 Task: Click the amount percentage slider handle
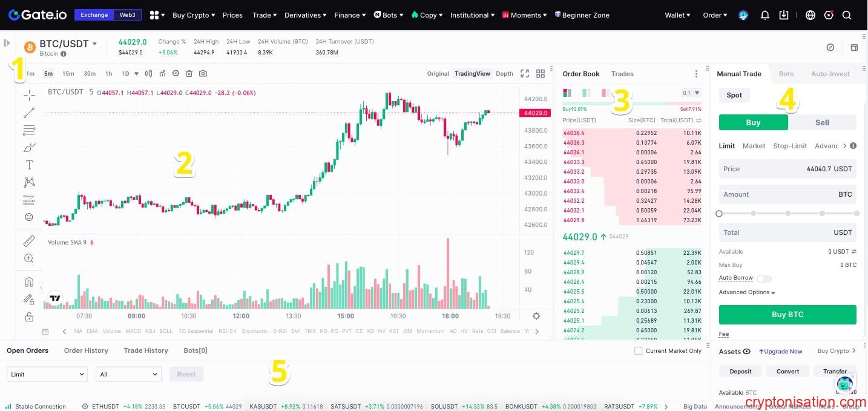click(x=719, y=214)
